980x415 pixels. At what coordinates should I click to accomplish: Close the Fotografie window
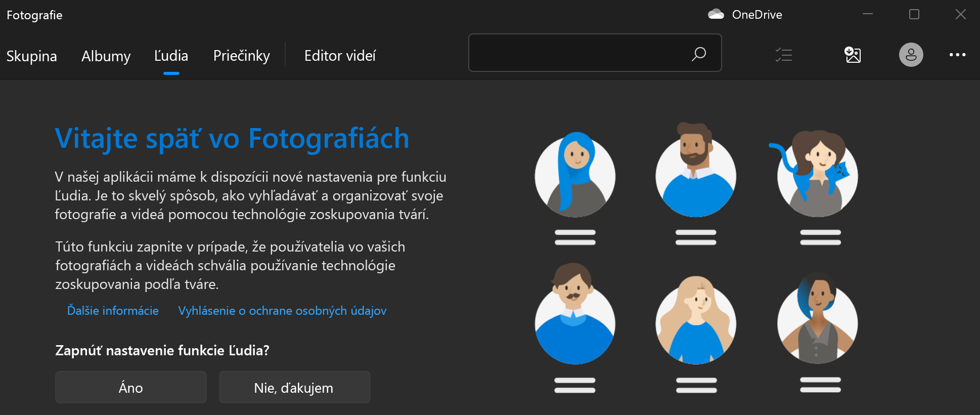(x=961, y=14)
